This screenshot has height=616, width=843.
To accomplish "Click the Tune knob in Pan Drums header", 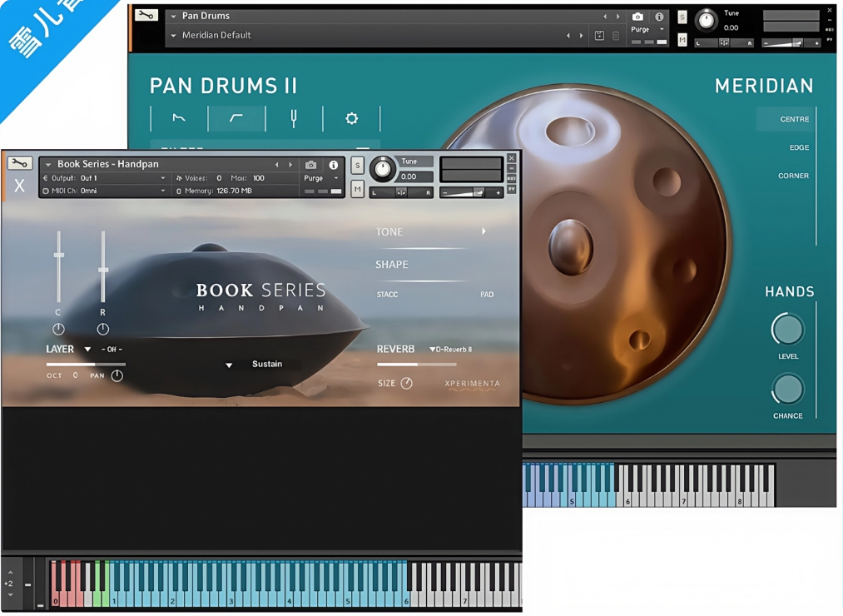I will coord(706,21).
